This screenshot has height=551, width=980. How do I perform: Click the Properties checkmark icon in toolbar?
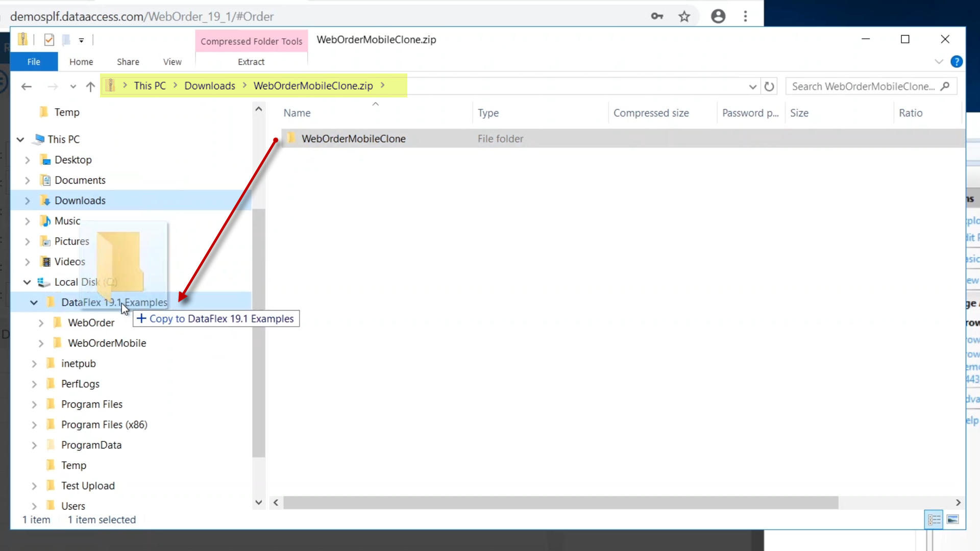(x=49, y=40)
